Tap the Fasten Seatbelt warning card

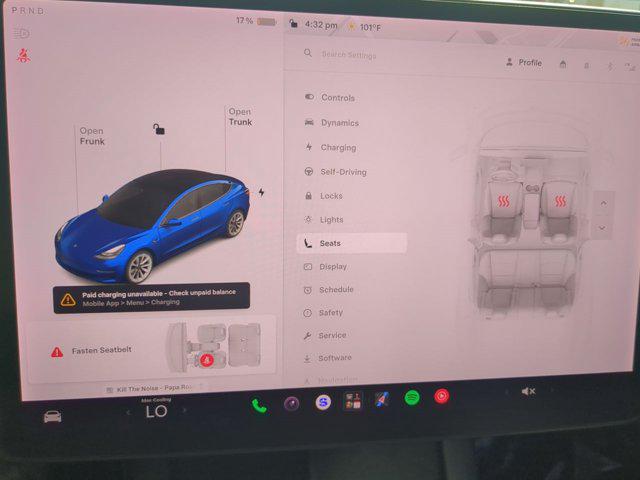[x=151, y=349]
